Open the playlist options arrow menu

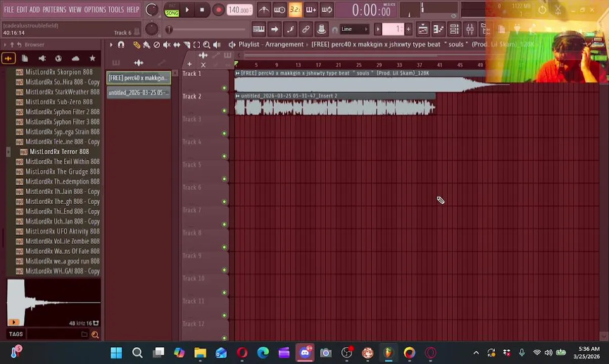[x=111, y=45]
